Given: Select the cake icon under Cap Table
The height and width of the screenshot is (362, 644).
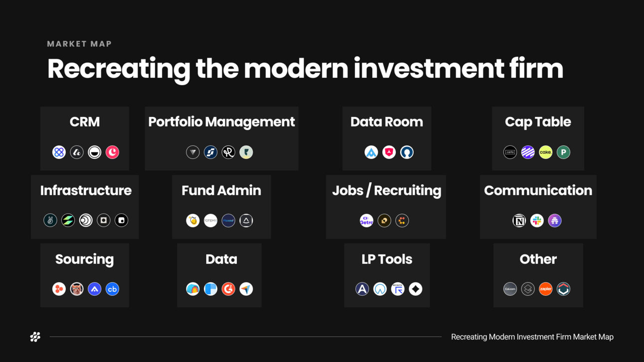Looking at the screenshot, I should coord(545,152).
